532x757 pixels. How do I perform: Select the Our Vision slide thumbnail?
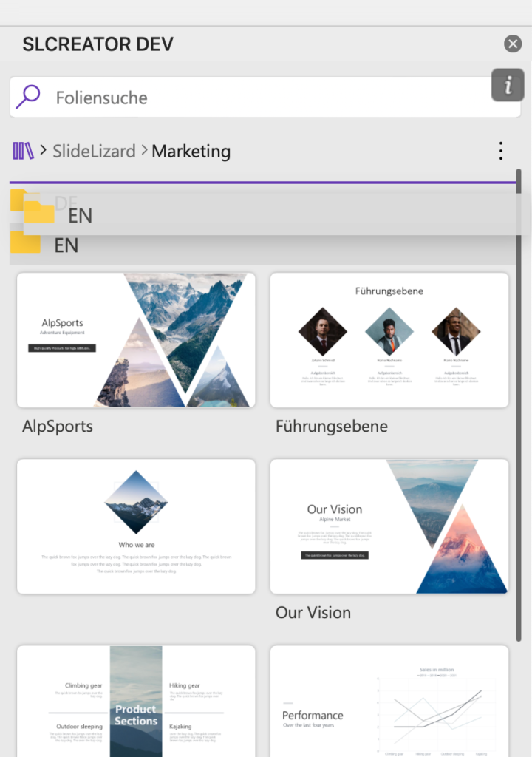pos(389,526)
